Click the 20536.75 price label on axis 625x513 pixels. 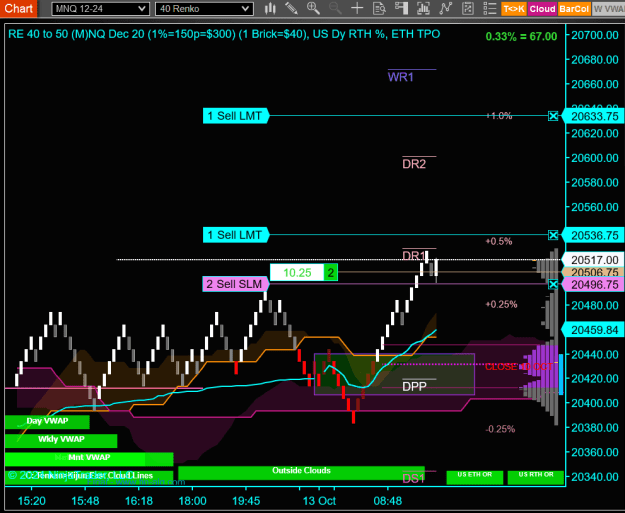point(594,236)
